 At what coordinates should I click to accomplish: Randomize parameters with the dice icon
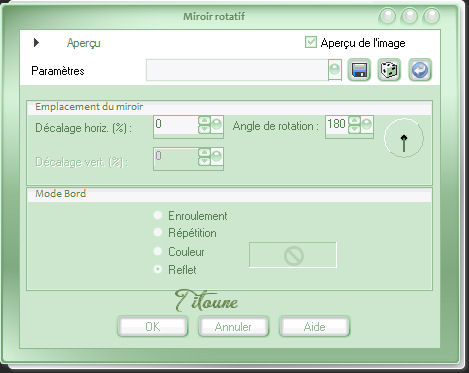(x=389, y=70)
